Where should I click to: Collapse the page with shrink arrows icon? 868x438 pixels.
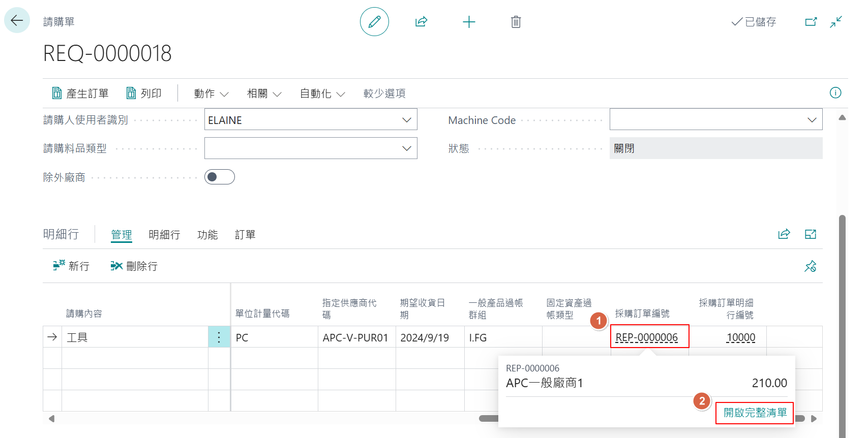(x=836, y=22)
